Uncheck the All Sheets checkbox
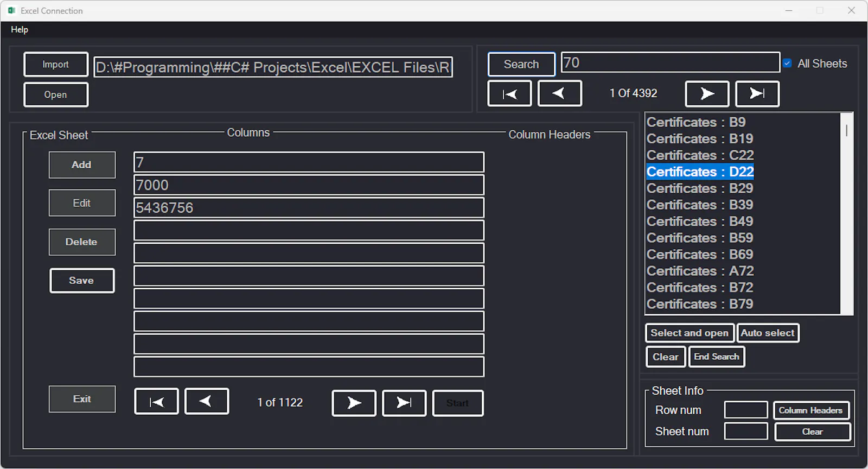The image size is (868, 469). click(x=787, y=64)
